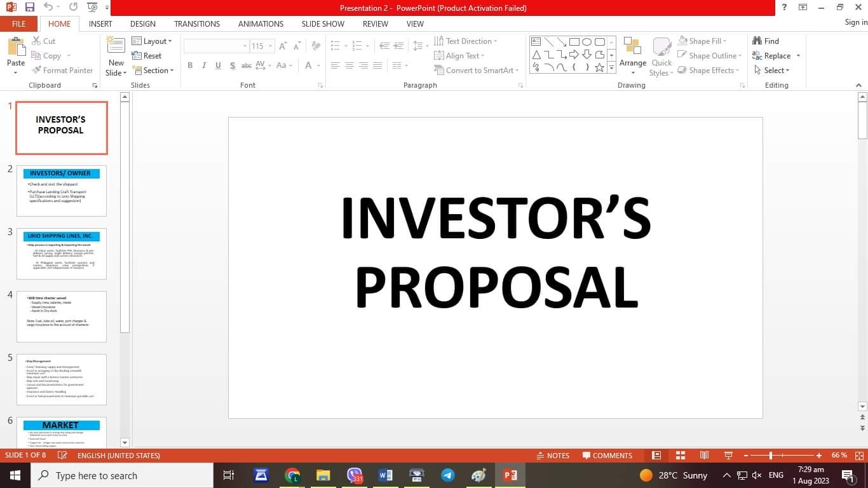The height and width of the screenshot is (488, 868).
Task: Expand the Section dropdown
Action: click(153, 71)
